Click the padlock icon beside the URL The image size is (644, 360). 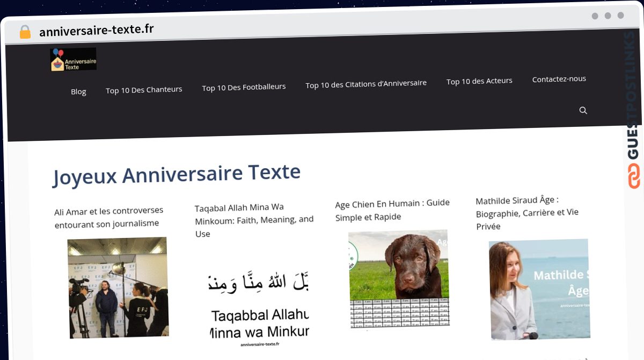tap(25, 32)
